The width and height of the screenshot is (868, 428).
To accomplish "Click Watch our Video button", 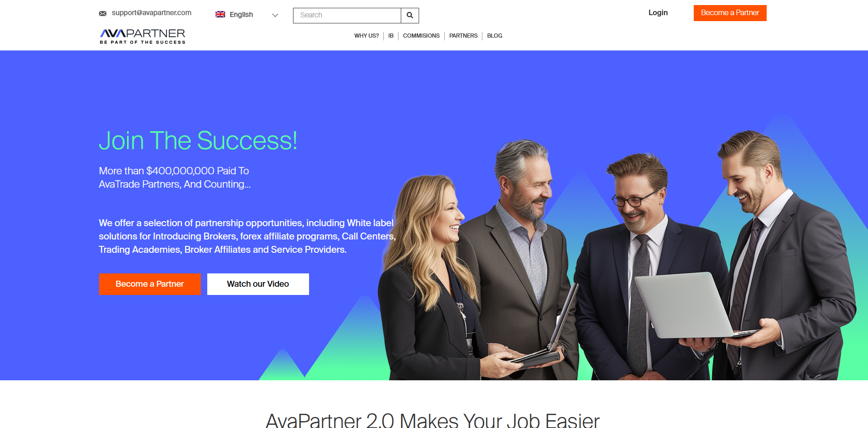I will pos(258,284).
